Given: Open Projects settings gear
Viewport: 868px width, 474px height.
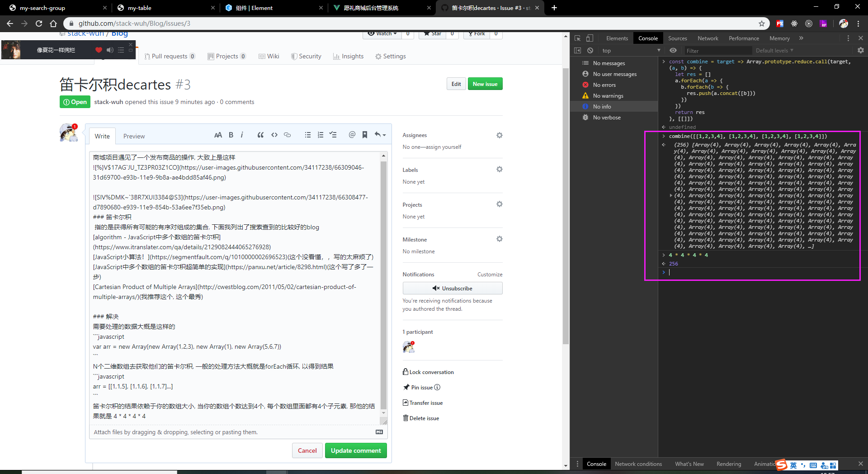Looking at the screenshot, I should pos(500,204).
